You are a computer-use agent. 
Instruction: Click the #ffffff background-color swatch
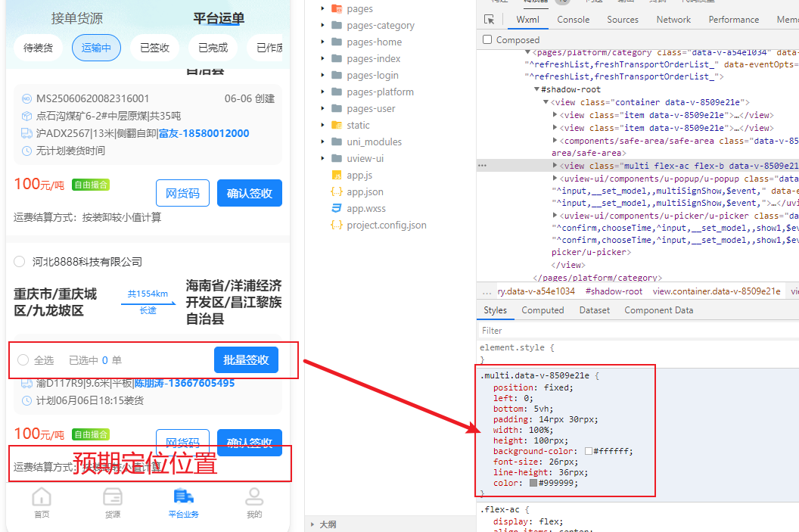(589, 452)
